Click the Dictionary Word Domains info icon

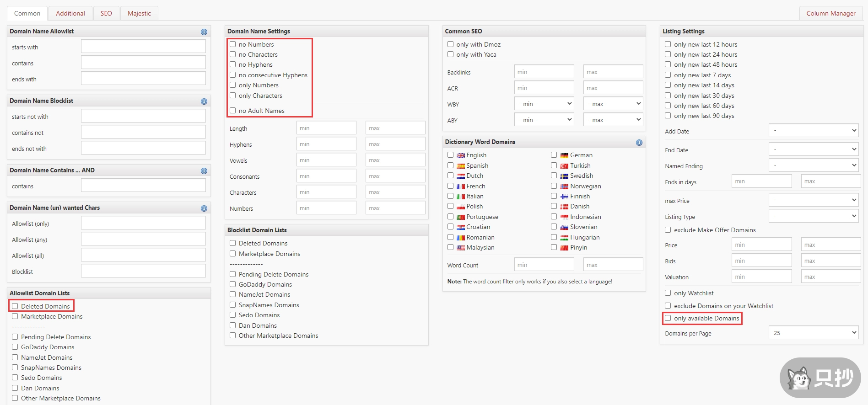pos(639,143)
